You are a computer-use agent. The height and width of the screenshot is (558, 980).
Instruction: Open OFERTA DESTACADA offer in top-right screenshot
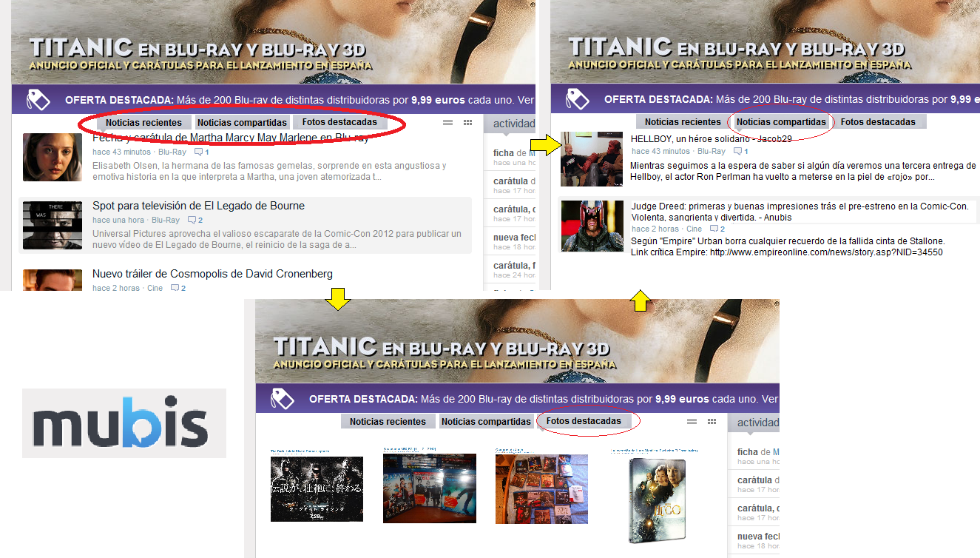click(x=766, y=99)
